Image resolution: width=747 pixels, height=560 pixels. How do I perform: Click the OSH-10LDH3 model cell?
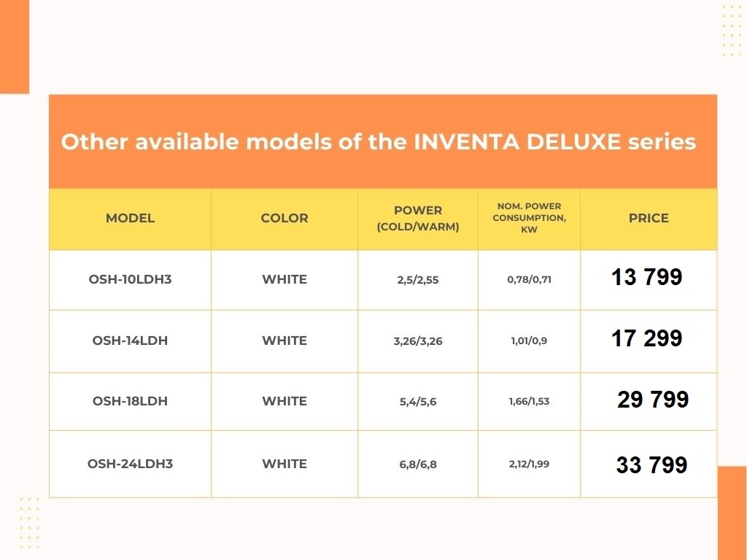(x=130, y=279)
